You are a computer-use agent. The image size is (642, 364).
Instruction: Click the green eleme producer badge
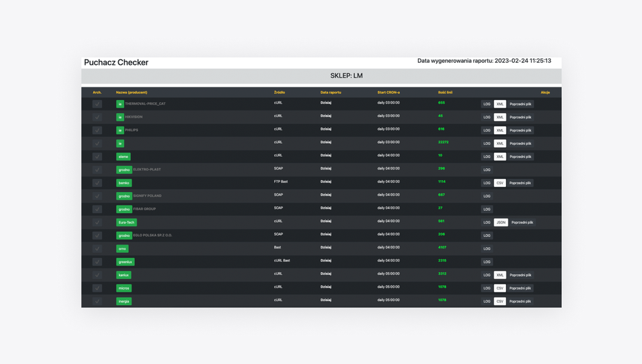click(123, 157)
